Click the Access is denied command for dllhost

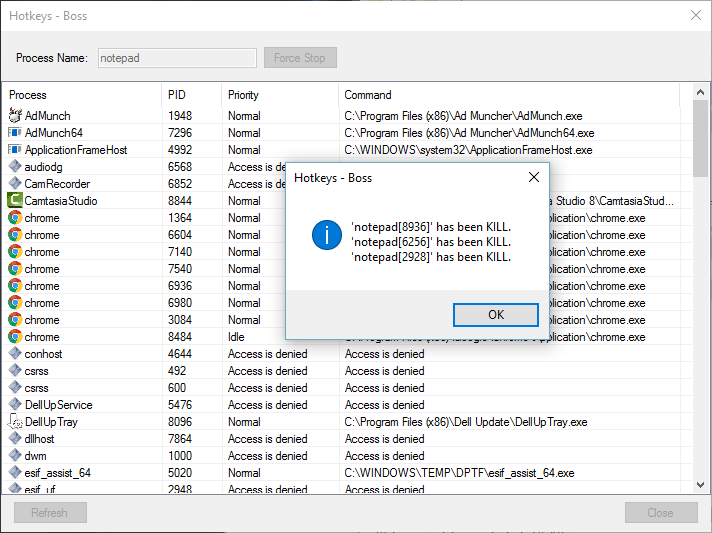384,439
